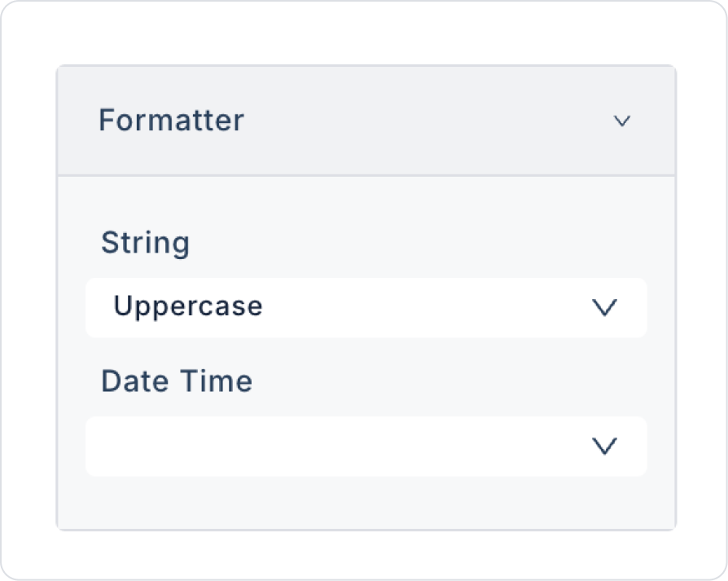
Task: Select the String field label
Action: click(x=145, y=243)
